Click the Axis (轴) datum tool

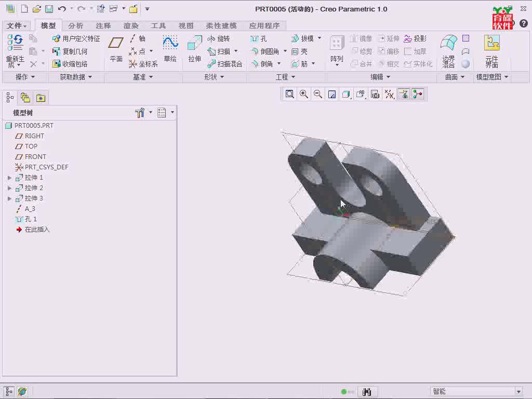click(x=137, y=38)
